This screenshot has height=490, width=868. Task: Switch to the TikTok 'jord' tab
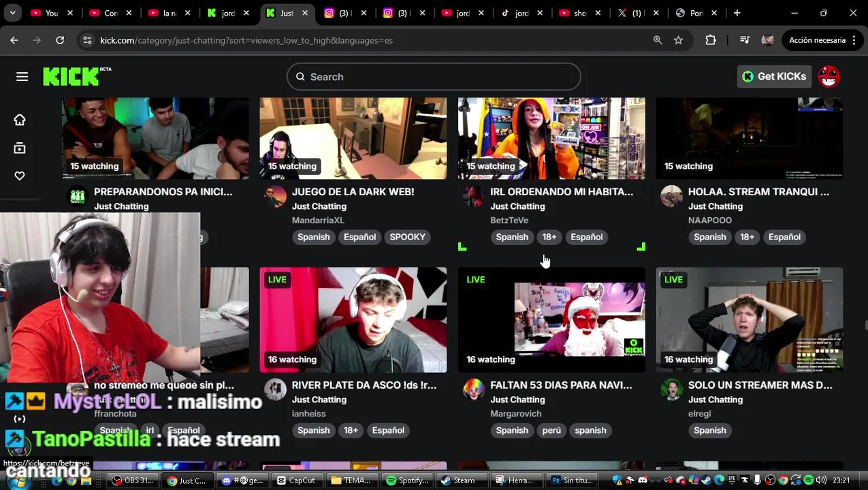(522, 13)
